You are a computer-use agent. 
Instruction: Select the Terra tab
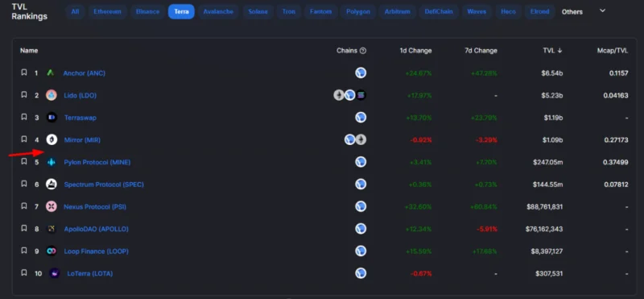[181, 11]
